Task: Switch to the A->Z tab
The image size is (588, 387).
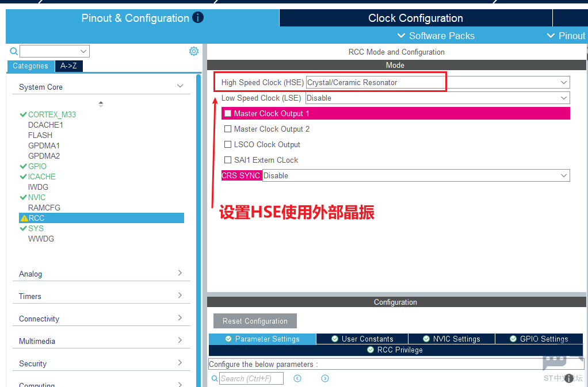Action: tap(68, 66)
